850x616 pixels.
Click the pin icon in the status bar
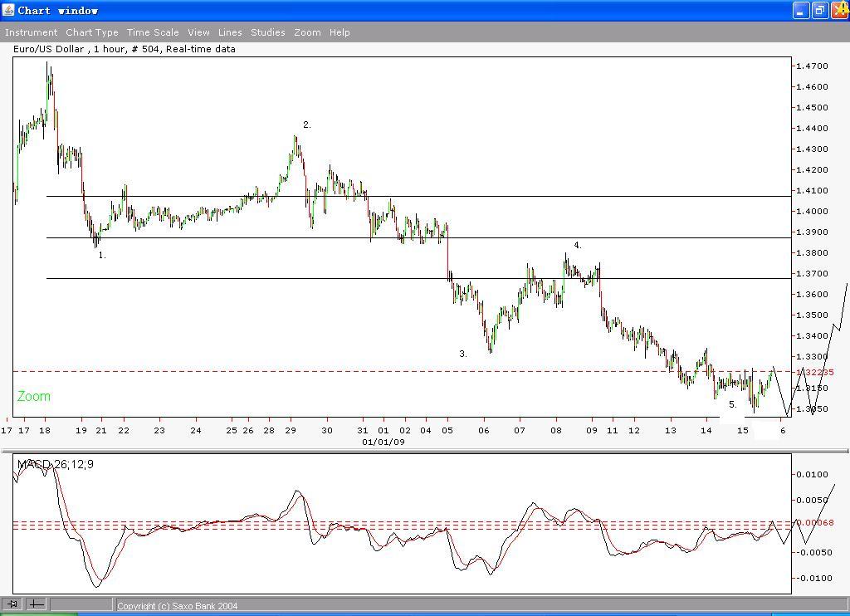(x=12, y=604)
